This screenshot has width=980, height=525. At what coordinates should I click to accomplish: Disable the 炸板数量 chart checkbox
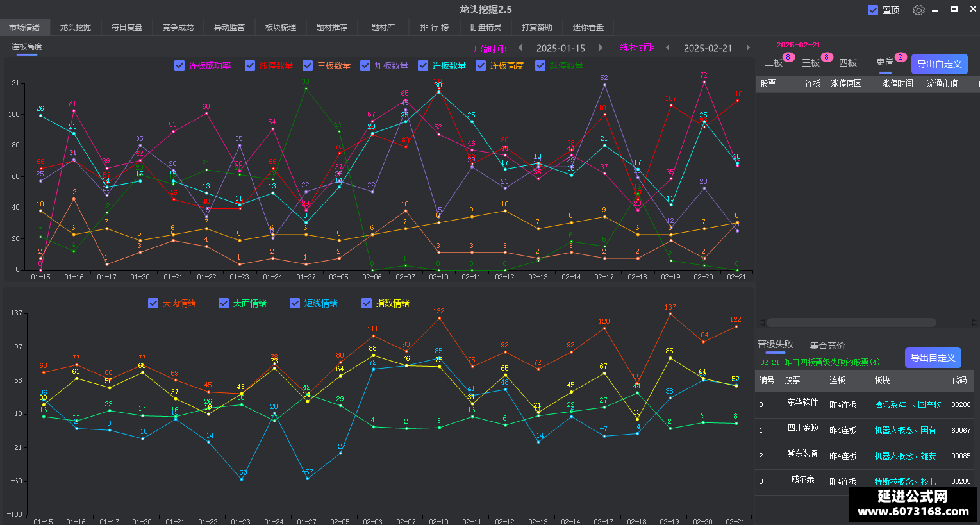pos(365,65)
